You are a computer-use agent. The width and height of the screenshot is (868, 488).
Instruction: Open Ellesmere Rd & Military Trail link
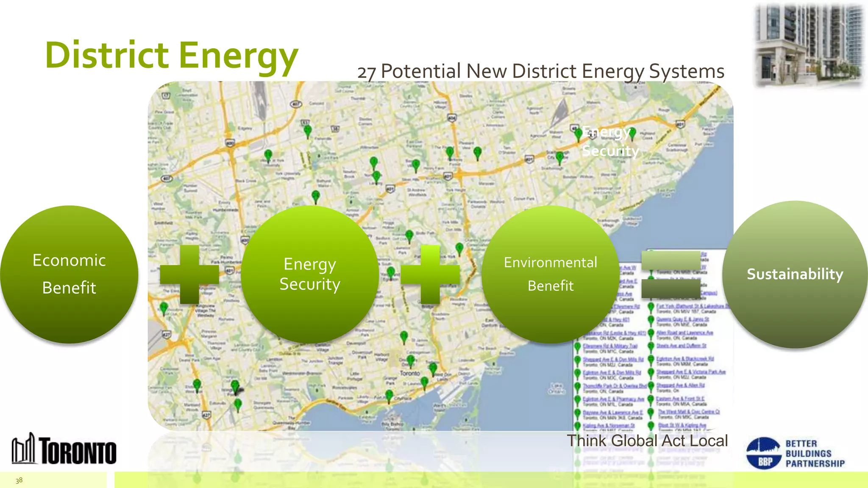click(610, 346)
